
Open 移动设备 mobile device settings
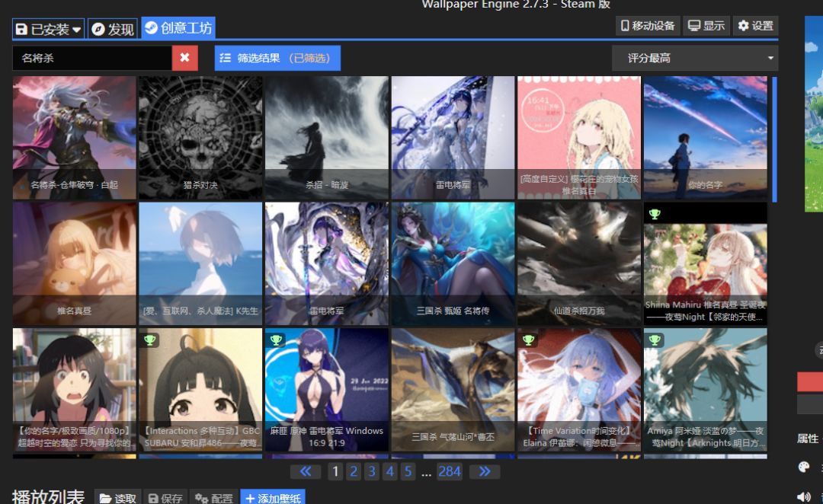click(647, 26)
